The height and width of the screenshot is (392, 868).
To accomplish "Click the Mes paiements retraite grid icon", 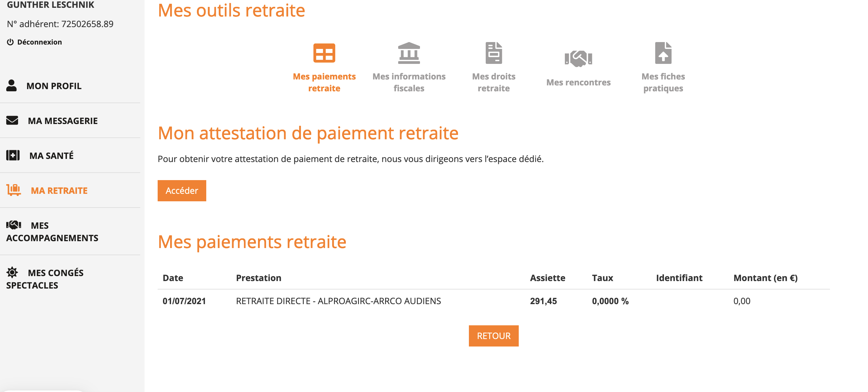I will pyautogui.click(x=324, y=53).
